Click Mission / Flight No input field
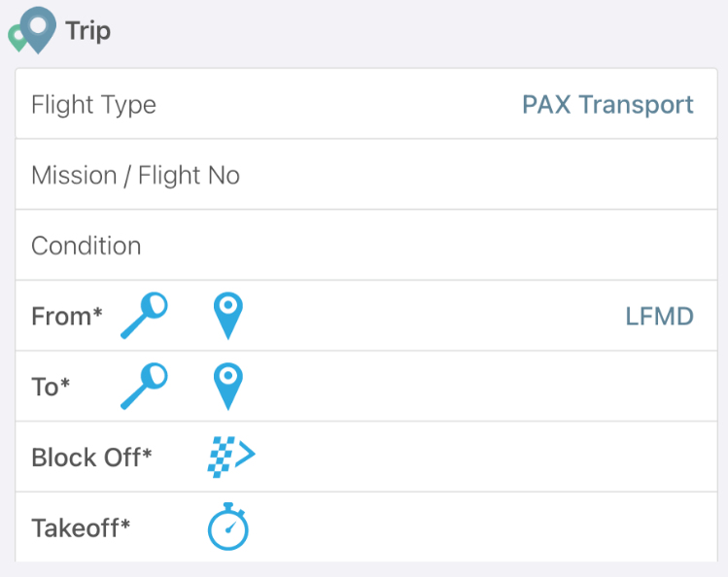 tap(366, 175)
